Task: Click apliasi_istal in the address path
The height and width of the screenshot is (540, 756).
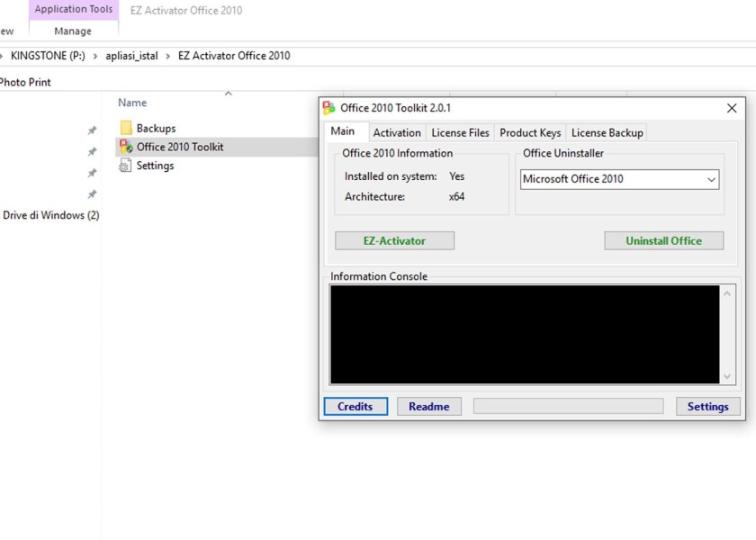Action: [131, 56]
